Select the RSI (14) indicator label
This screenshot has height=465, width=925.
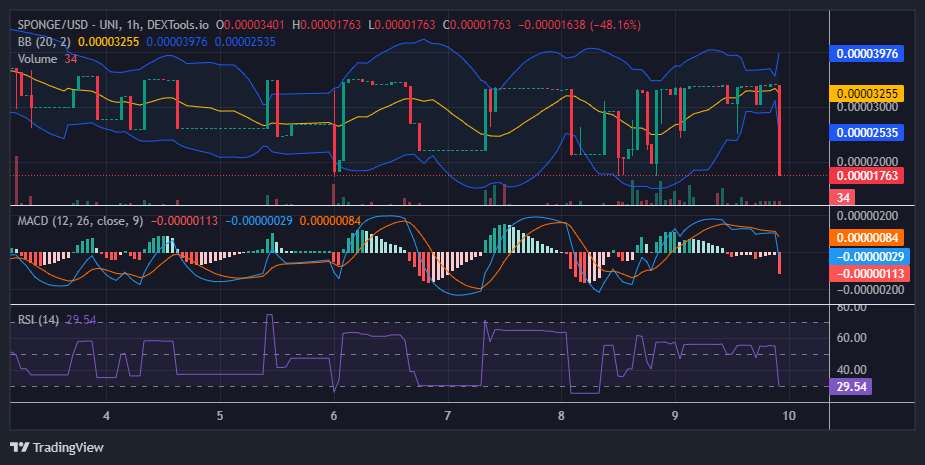pyautogui.click(x=38, y=320)
